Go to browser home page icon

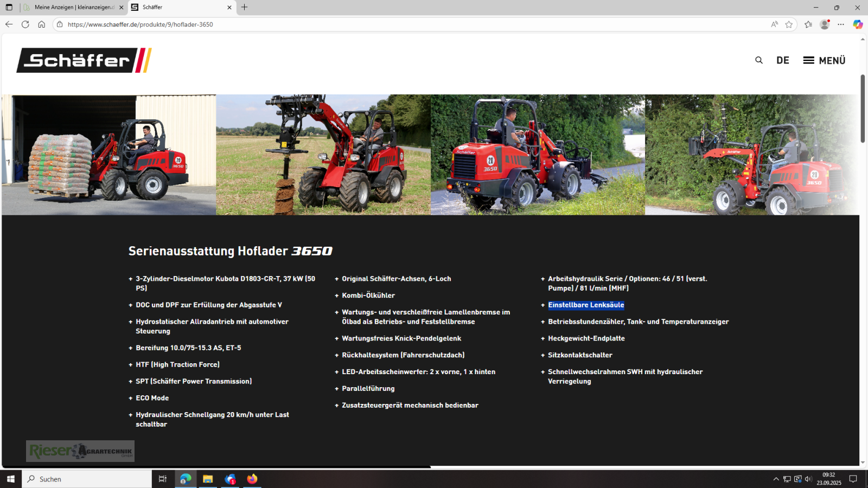coord(41,24)
